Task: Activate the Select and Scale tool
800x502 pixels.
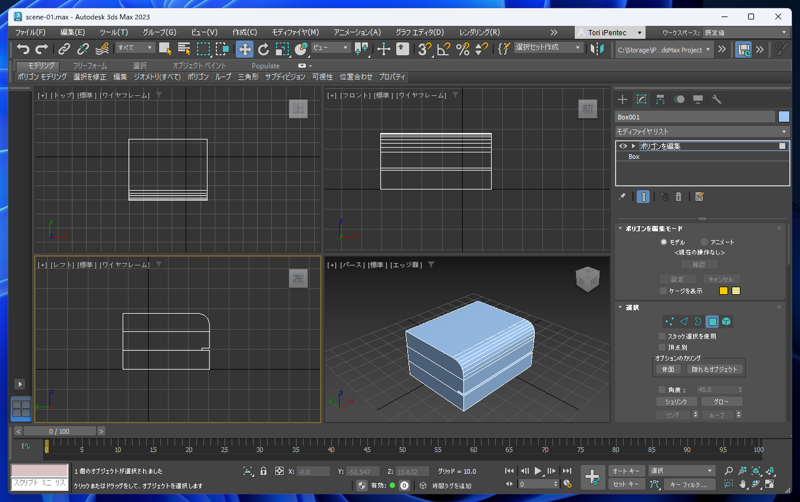Action: pos(282,49)
